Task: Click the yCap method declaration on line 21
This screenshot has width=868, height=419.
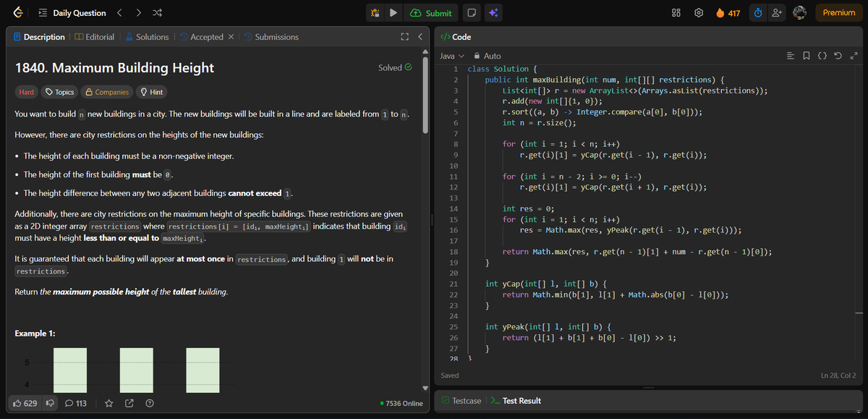Action: (546, 284)
